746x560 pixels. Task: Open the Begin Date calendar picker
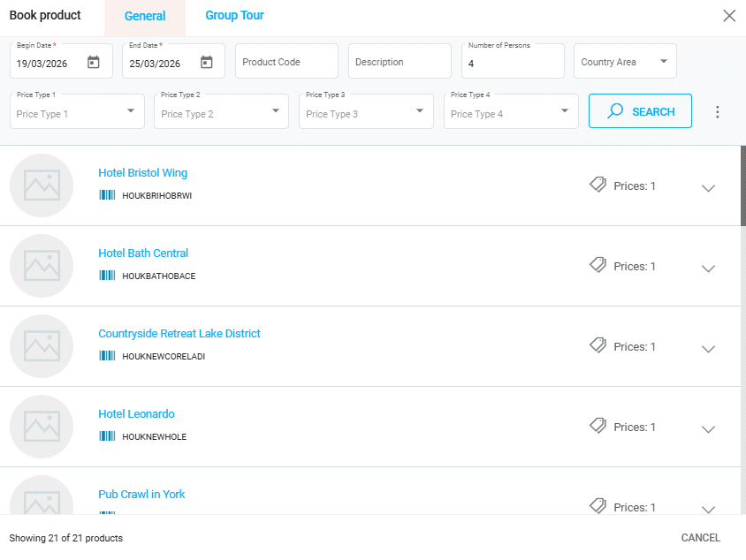94,63
